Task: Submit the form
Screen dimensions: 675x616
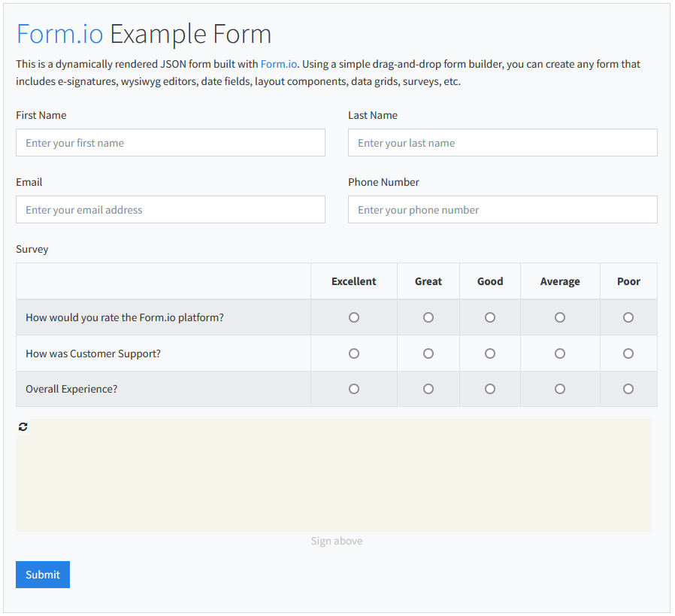Action: pyautogui.click(x=43, y=574)
